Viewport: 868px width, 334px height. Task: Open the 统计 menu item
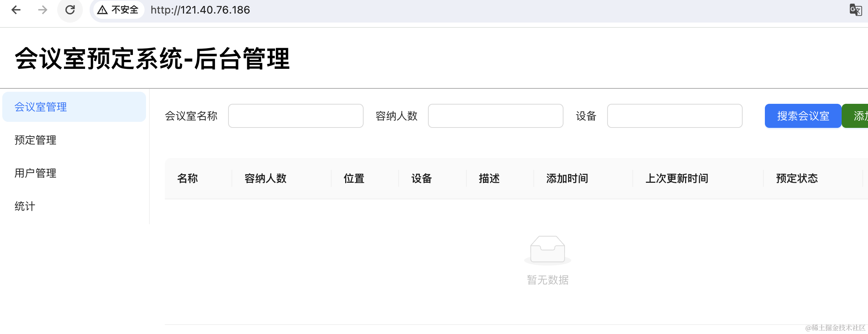tap(25, 206)
